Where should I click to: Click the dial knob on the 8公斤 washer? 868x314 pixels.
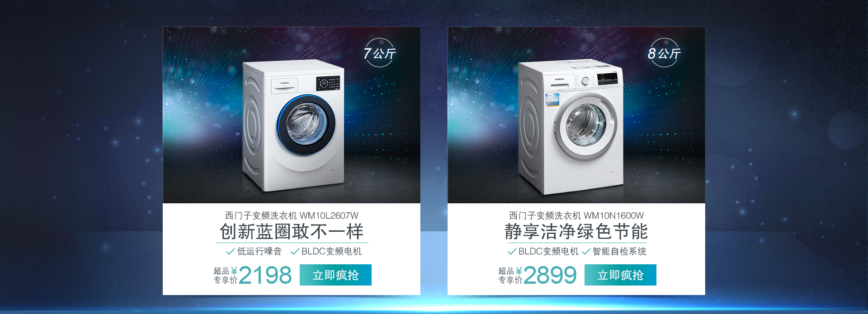[585, 81]
